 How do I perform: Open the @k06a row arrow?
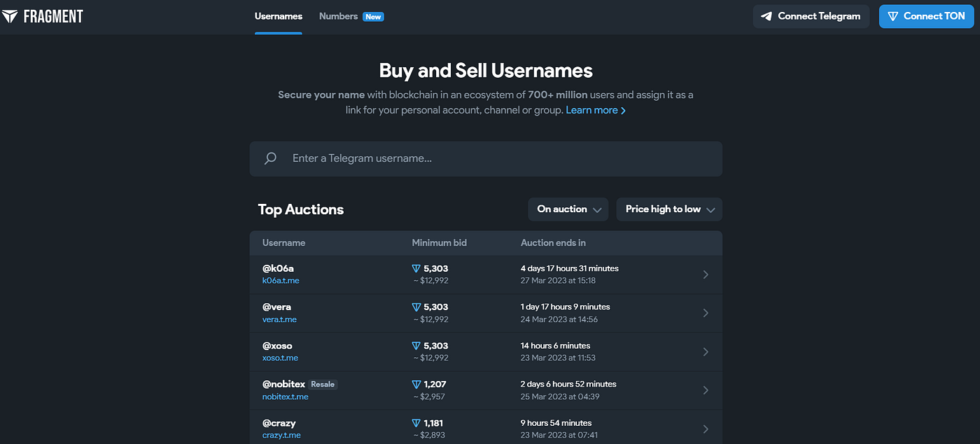click(706, 275)
